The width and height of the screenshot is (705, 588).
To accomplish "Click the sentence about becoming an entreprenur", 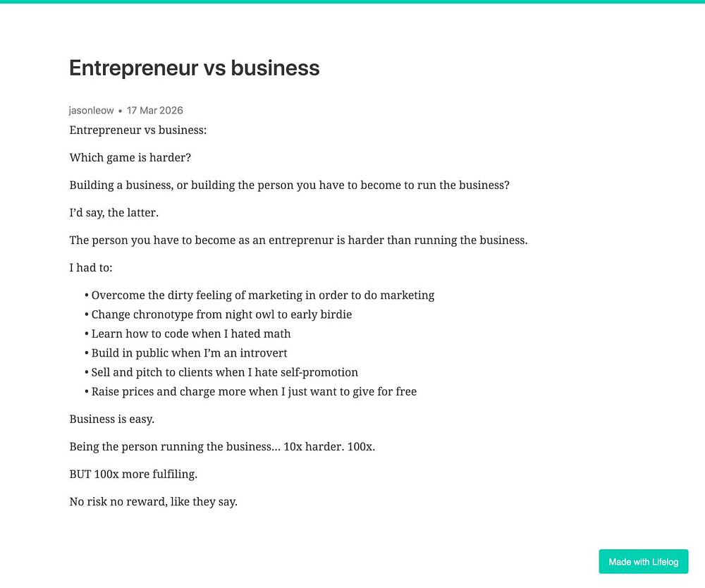I will 298,240.
